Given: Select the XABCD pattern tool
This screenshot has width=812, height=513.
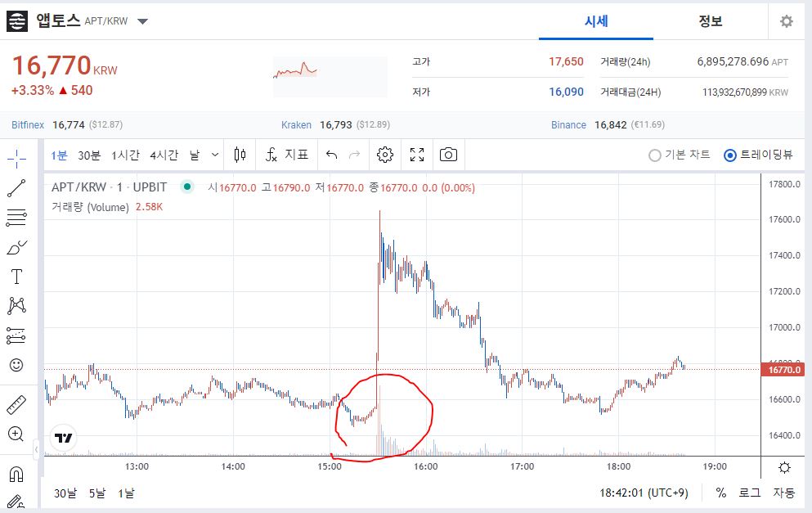Looking at the screenshot, I should [x=17, y=304].
